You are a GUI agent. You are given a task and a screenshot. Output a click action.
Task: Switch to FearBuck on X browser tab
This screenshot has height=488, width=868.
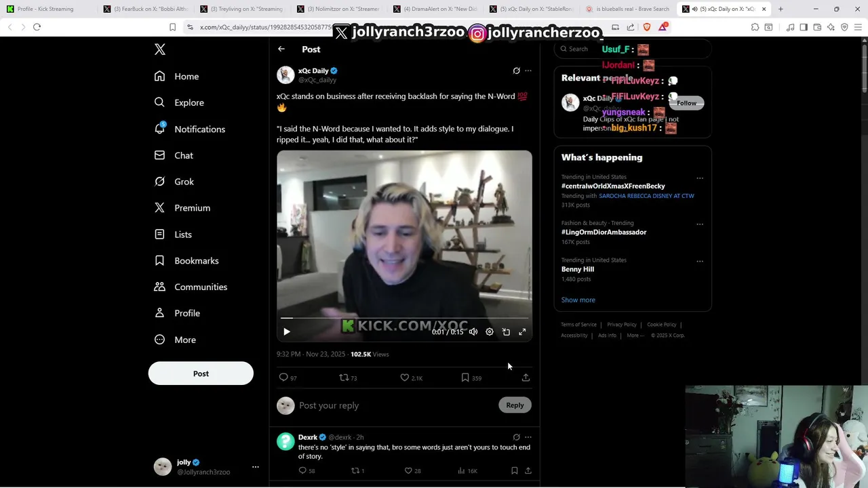[144, 9]
